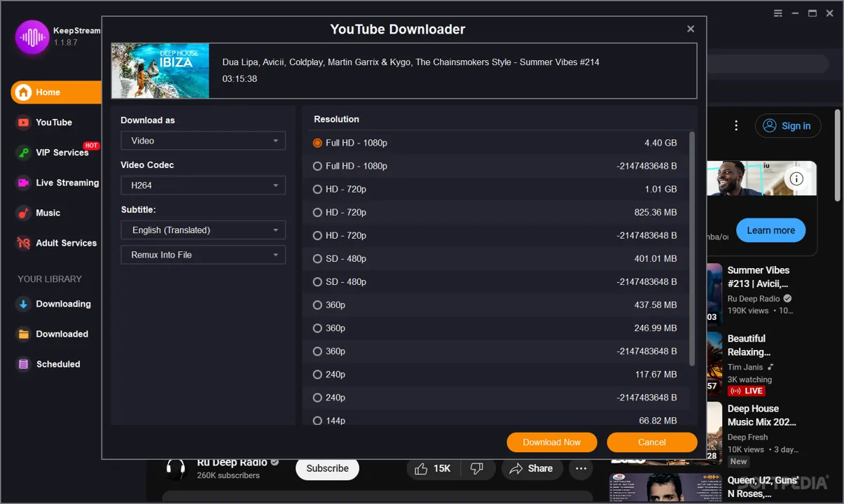Click the dislike thumbs-down icon

pos(476,468)
